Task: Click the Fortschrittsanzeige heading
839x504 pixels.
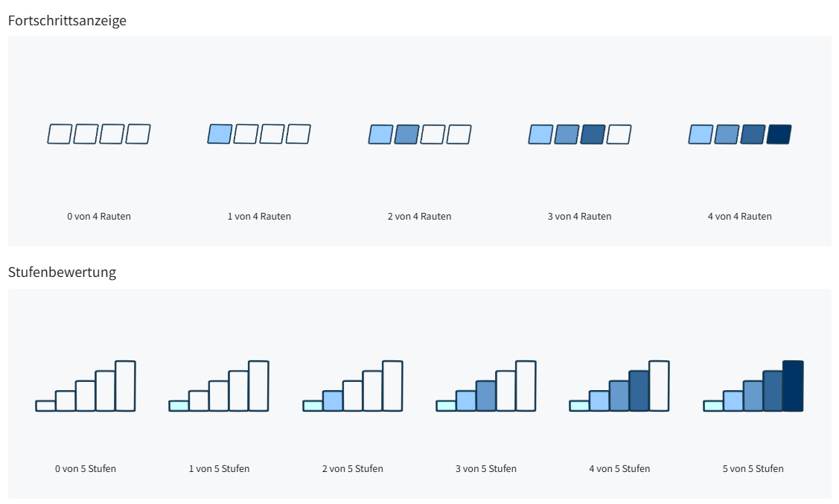Action: pyautogui.click(x=67, y=20)
